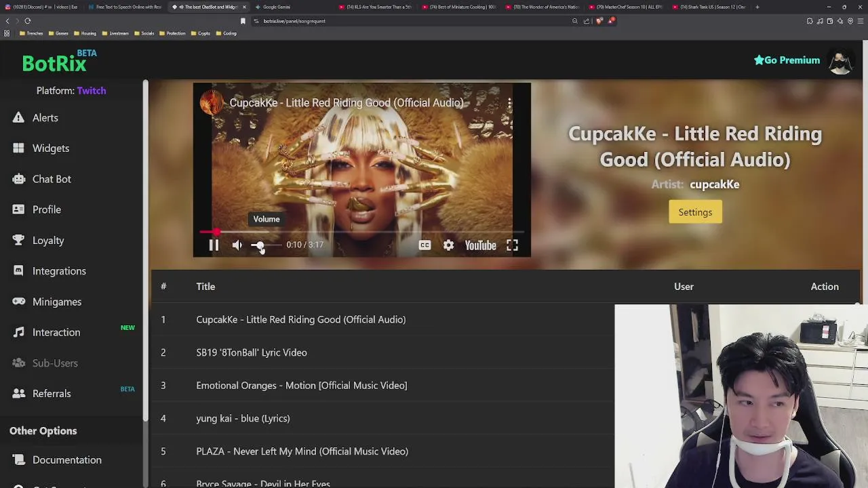Enter fullscreen in the video player
The width and height of the screenshot is (868, 488).
tap(512, 245)
